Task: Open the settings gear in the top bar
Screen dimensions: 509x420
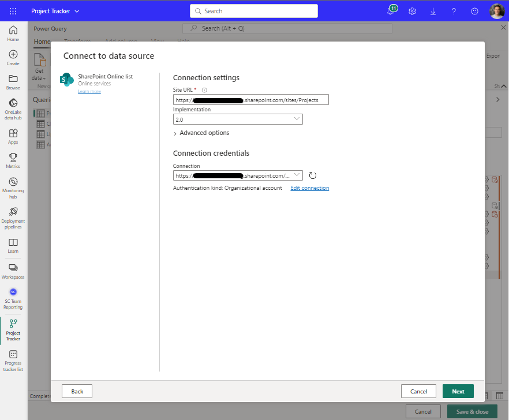Action: pyautogui.click(x=412, y=10)
